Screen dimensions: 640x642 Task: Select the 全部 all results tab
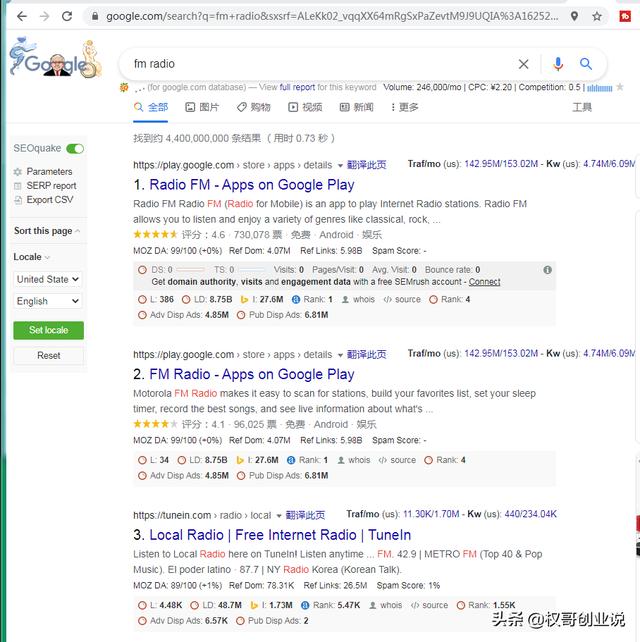pos(151,107)
